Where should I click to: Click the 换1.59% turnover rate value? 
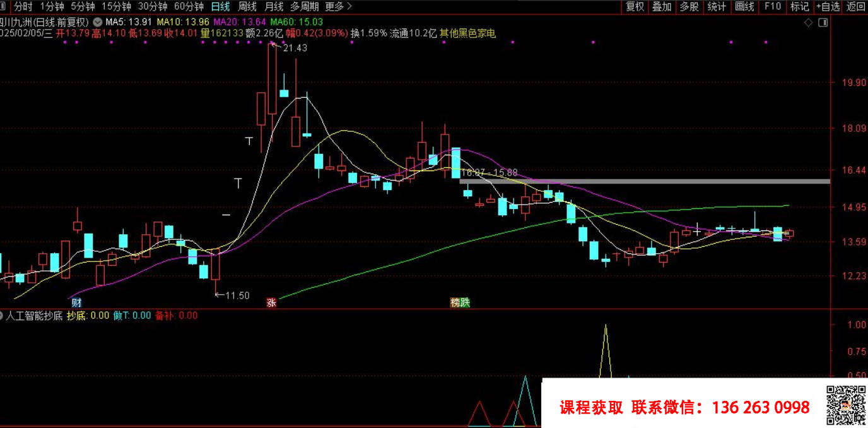click(369, 33)
